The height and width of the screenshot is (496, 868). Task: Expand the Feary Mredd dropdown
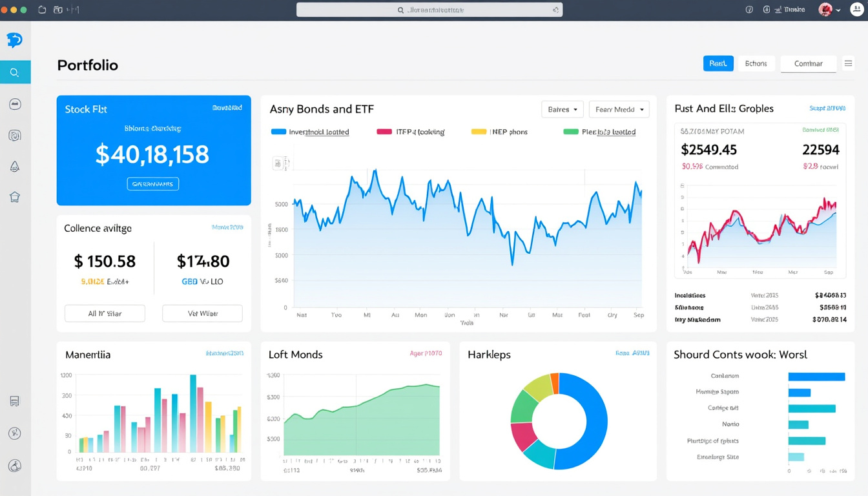pyautogui.click(x=619, y=109)
